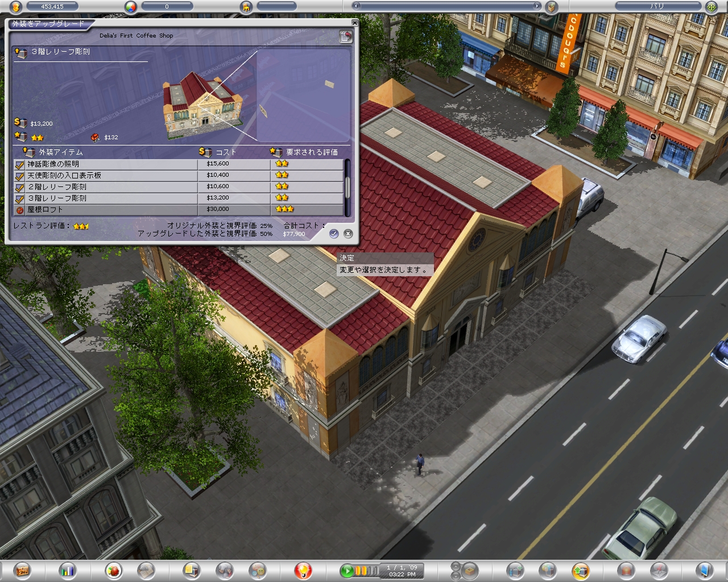
Task: Uncheck the ２階レリーフ彫刻 upgrade item
Action: 20,188
